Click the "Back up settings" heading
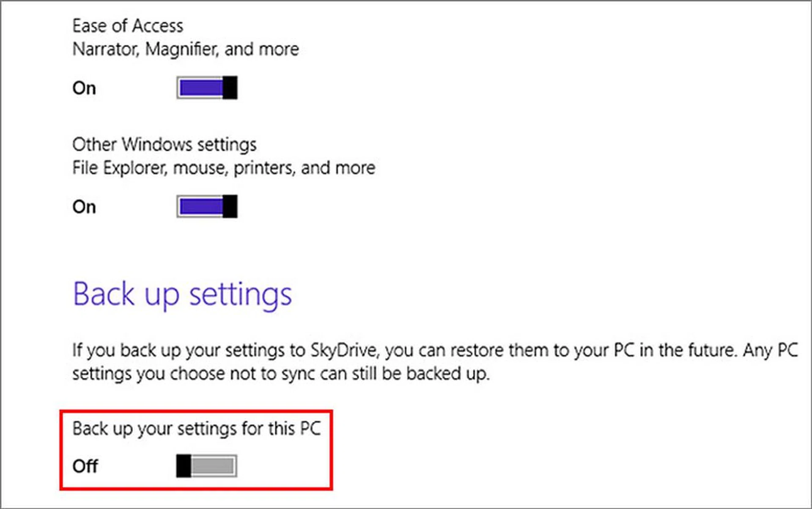812x509 pixels. pos(182,294)
